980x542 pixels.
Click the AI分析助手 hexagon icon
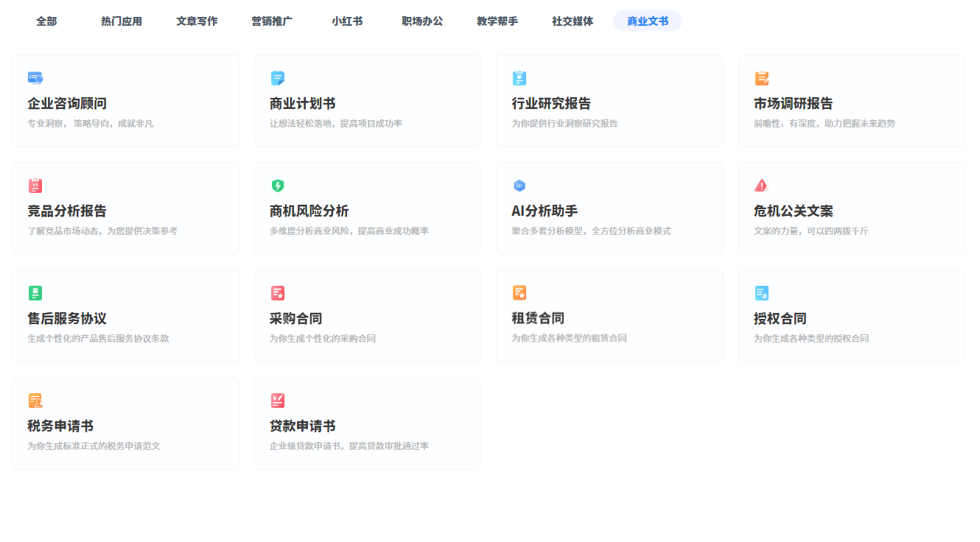click(x=519, y=186)
